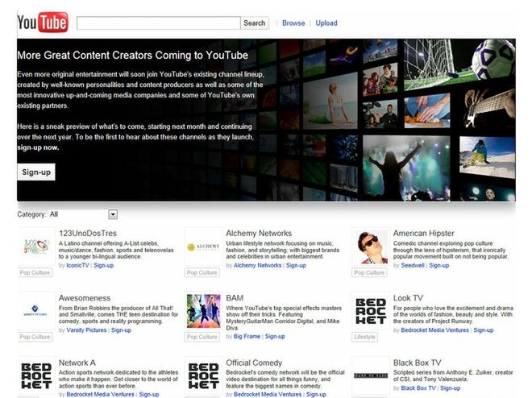
Task: Open the Official Comedy channel title
Action: tap(254, 363)
